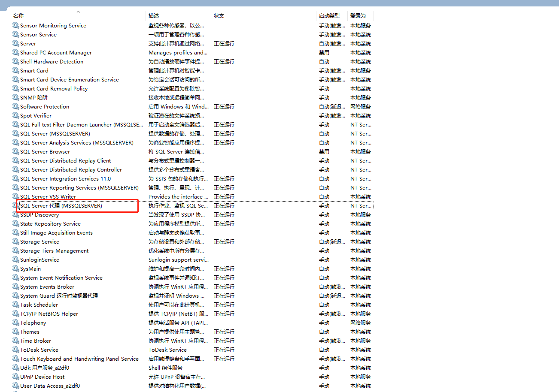Click the gear icon next to Themes
Image resolution: width=559 pixels, height=392 pixels.
coord(16,332)
